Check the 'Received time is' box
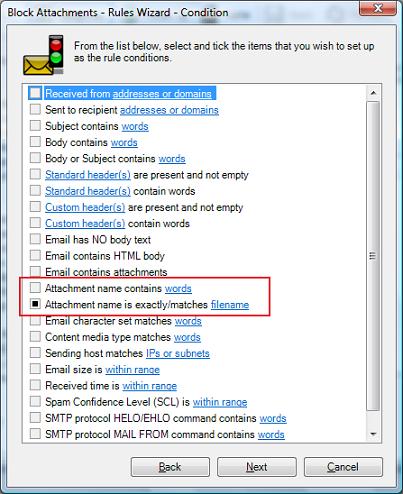The image size is (403, 494). point(35,385)
